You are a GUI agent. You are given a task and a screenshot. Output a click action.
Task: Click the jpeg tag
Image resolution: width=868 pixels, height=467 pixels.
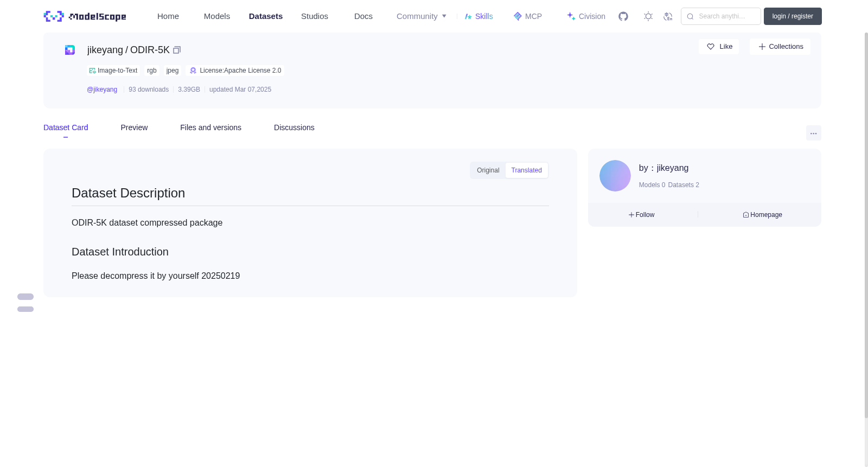173,71
